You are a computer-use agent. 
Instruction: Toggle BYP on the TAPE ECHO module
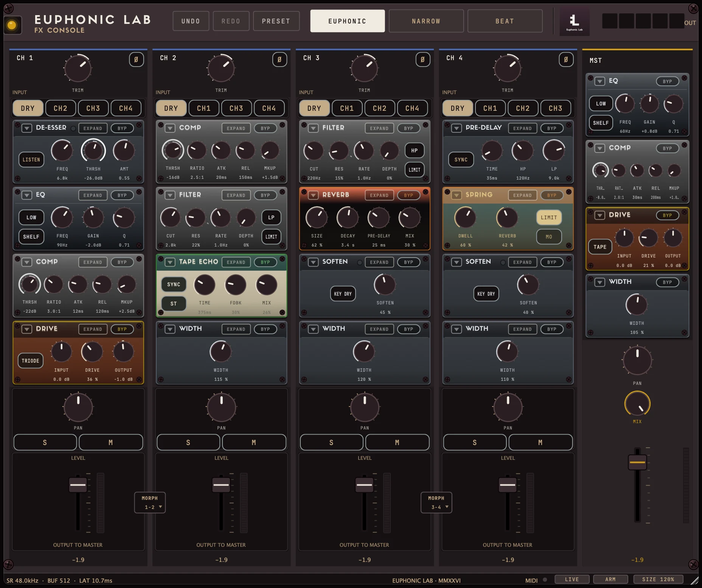tap(266, 262)
